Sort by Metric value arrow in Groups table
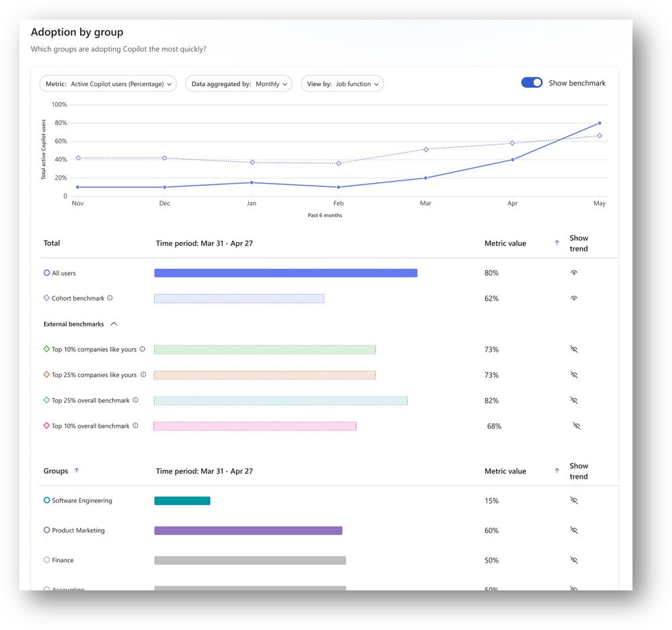This screenshot has height=630, width=672. point(557,471)
